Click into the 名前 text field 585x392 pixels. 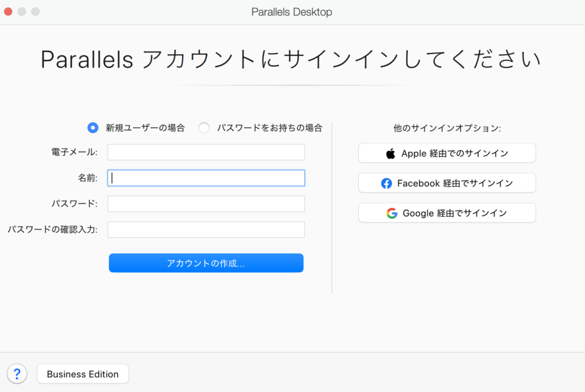pyautogui.click(x=206, y=178)
